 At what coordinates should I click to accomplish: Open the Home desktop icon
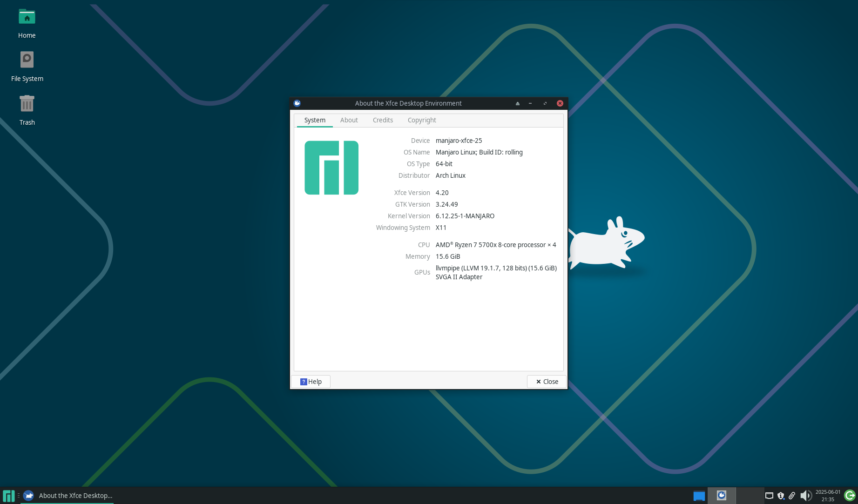click(27, 17)
